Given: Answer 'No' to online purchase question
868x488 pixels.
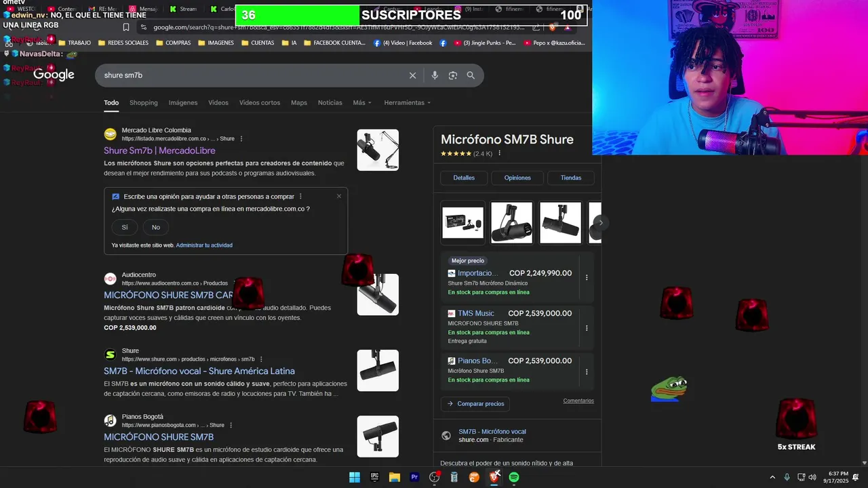Looking at the screenshot, I should (x=156, y=227).
